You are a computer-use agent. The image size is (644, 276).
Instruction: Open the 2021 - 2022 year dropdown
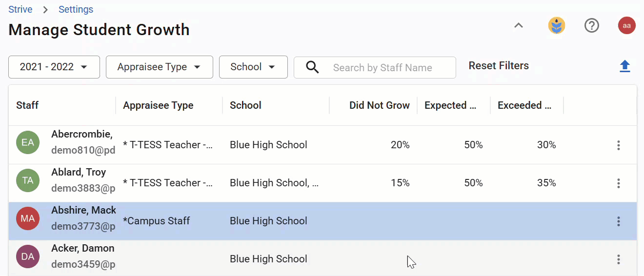[x=54, y=67]
